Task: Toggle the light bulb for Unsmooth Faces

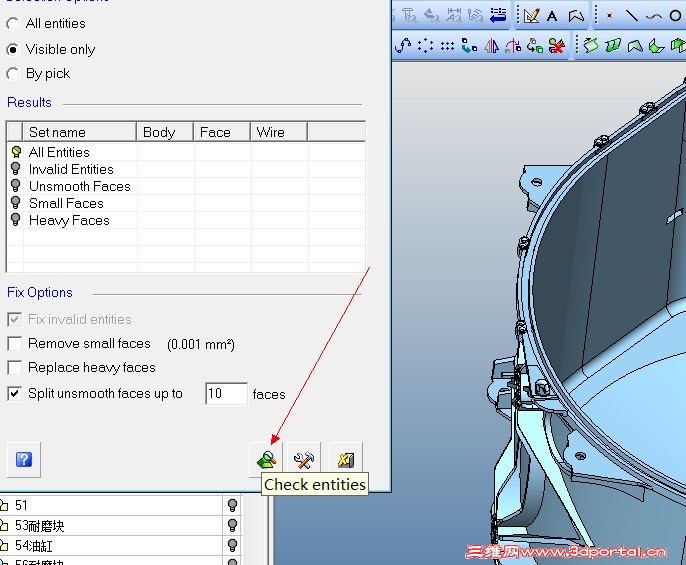Action: click(x=16, y=186)
